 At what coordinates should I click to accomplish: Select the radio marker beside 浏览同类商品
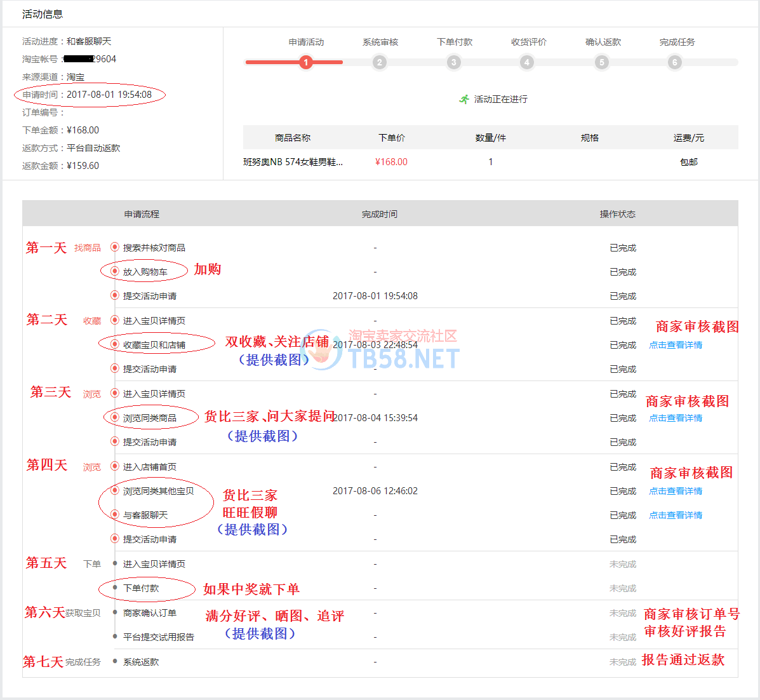[115, 417]
